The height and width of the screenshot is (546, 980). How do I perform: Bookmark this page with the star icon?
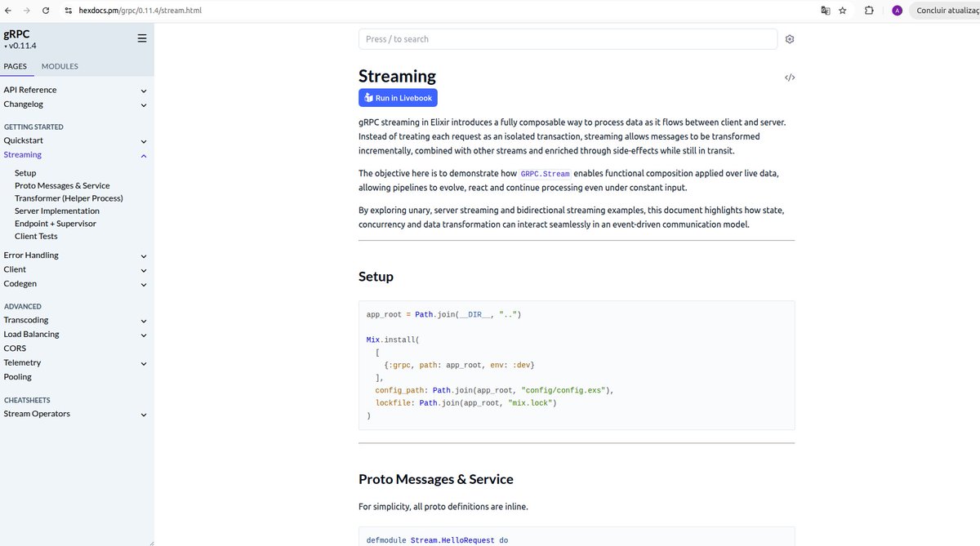coord(843,11)
